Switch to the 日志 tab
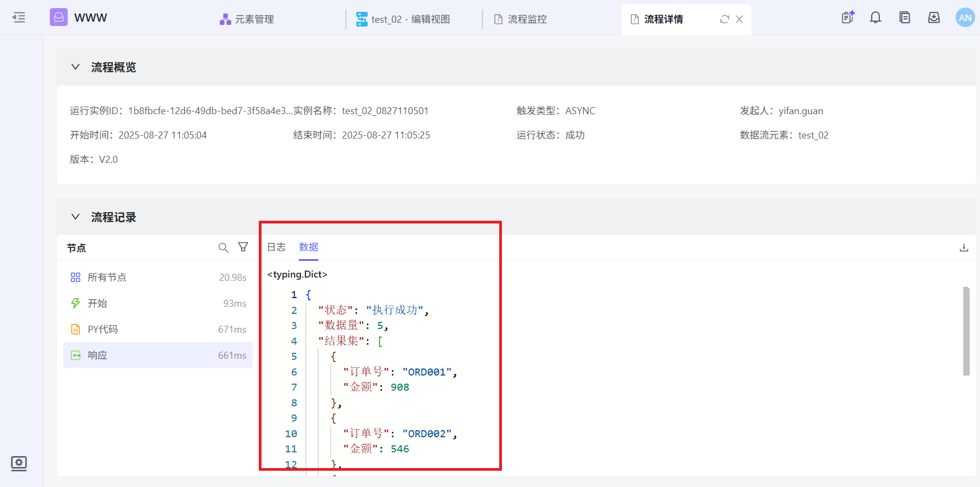Viewport: 980px width, 487px height. coord(276,247)
